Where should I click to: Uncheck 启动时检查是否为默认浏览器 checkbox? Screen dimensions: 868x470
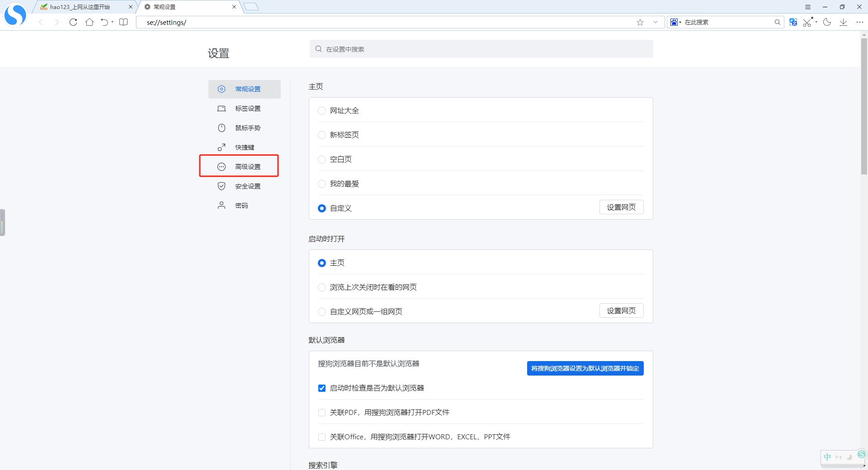[x=322, y=388]
